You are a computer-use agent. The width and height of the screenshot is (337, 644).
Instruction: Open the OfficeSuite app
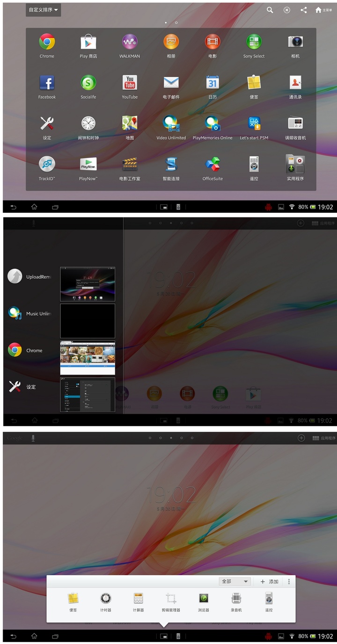[212, 168]
